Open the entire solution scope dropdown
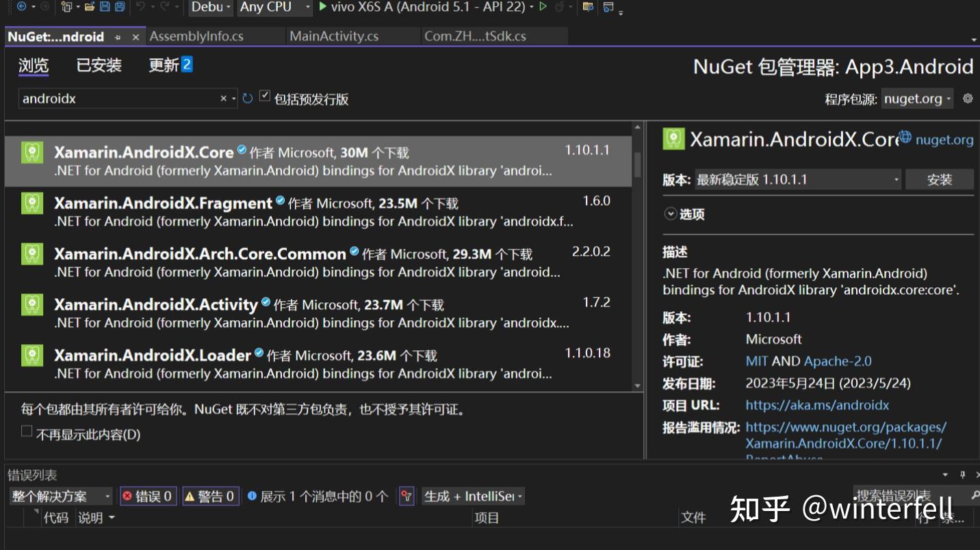This screenshot has height=550, width=980. coord(61,496)
